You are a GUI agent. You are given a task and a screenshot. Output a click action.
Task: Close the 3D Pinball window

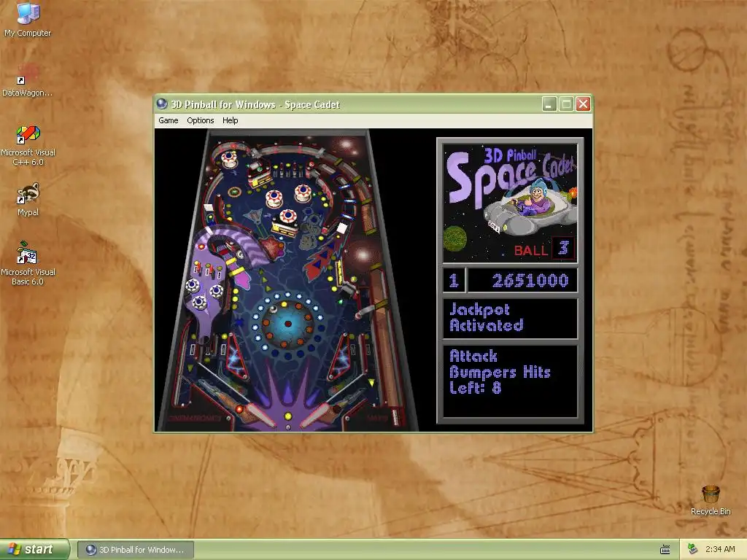click(583, 104)
